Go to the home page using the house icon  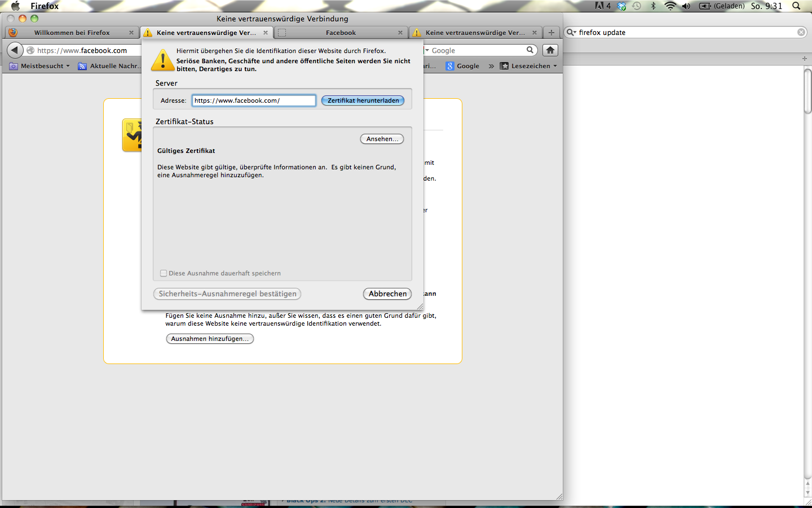550,50
